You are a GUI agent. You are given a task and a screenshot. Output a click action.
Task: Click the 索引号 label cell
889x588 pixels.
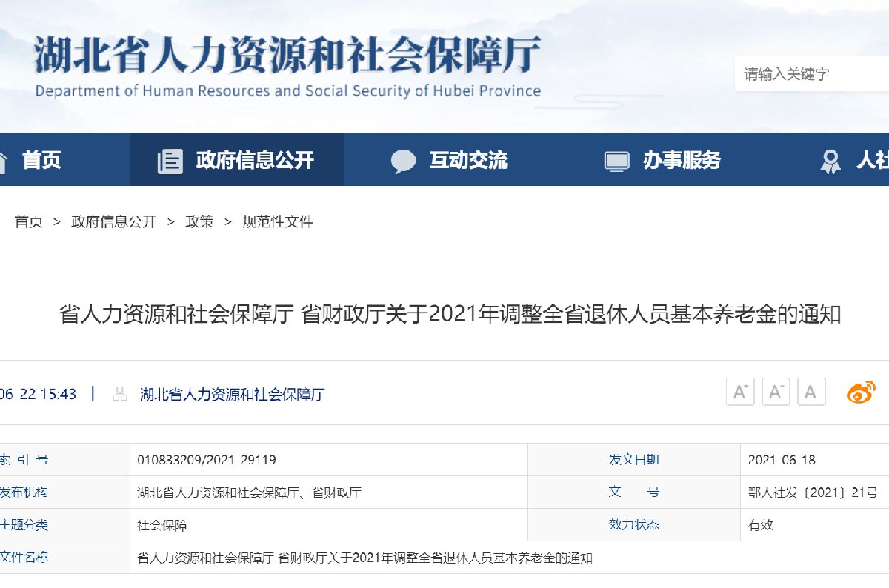point(64,460)
